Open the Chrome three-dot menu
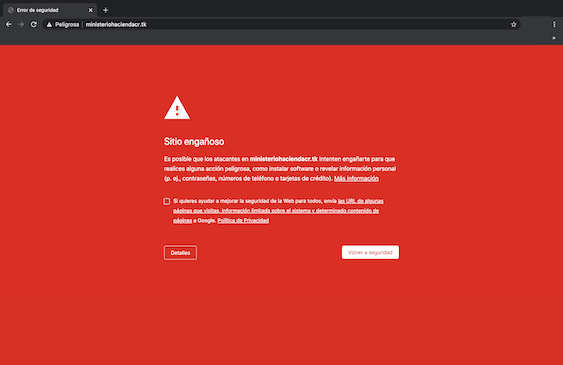Screen dimensions: 563x365 [x=554, y=24]
